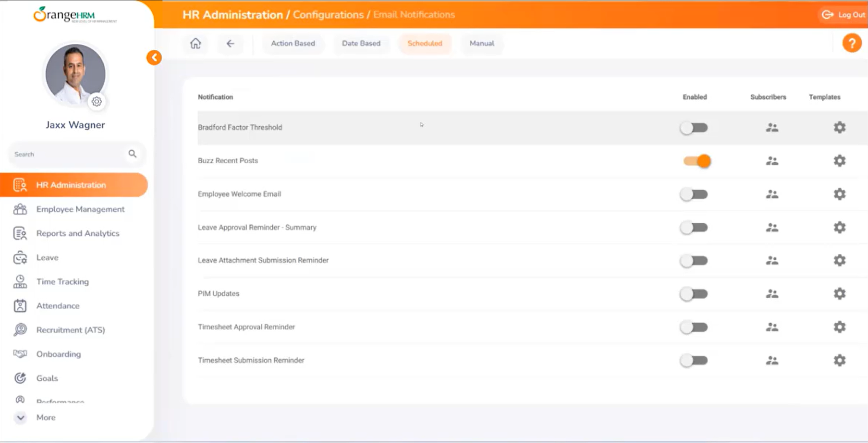Viewport: 868px width, 443px height.
Task: Select PIM Updates row text
Action: coord(219,293)
